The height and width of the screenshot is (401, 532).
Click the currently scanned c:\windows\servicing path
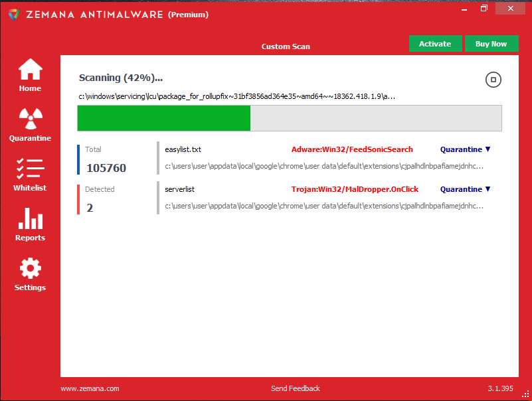pos(237,96)
